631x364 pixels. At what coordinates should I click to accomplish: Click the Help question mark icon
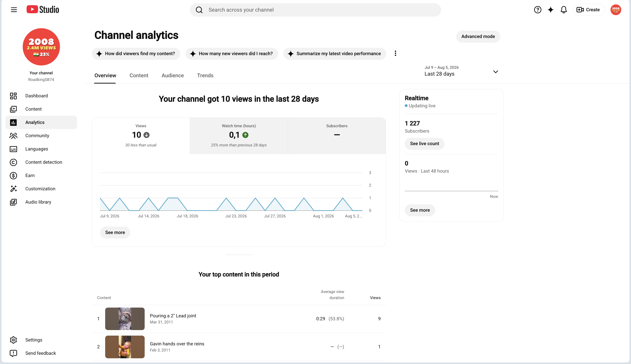[x=537, y=10]
